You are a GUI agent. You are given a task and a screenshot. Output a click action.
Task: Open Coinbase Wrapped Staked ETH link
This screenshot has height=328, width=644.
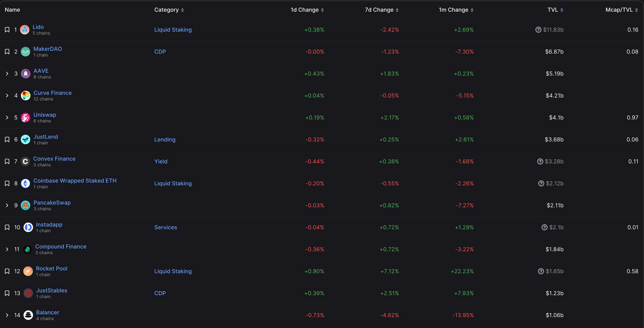click(x=75, y=181)
